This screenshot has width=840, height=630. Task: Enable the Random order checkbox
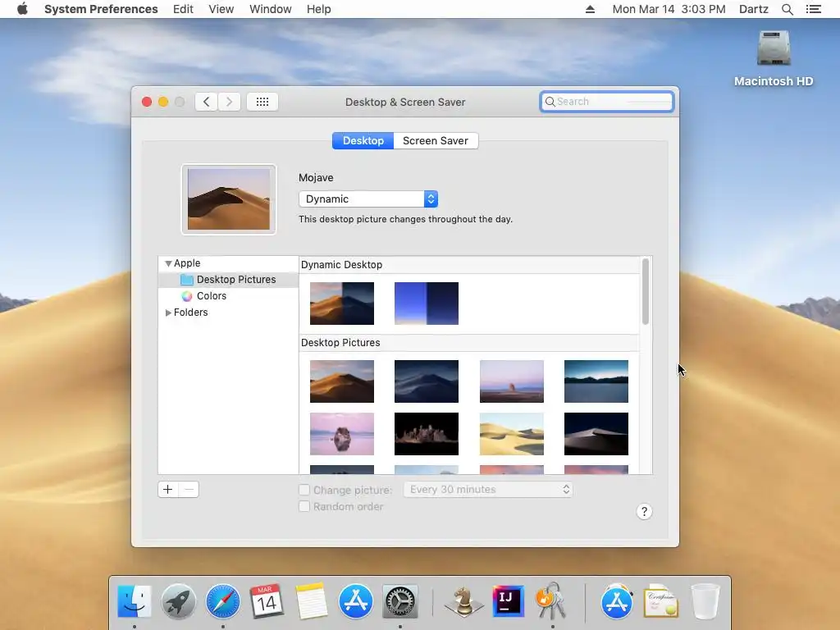click(304, 506)
